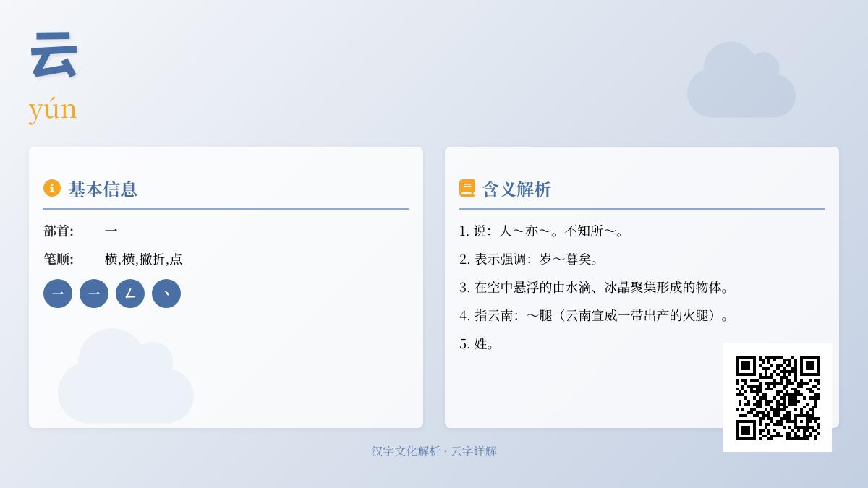The width and height of the screenshot is (868, 488).
Task: Click the orange info icon beside 基本信息
Action: [x=52, y=188]
